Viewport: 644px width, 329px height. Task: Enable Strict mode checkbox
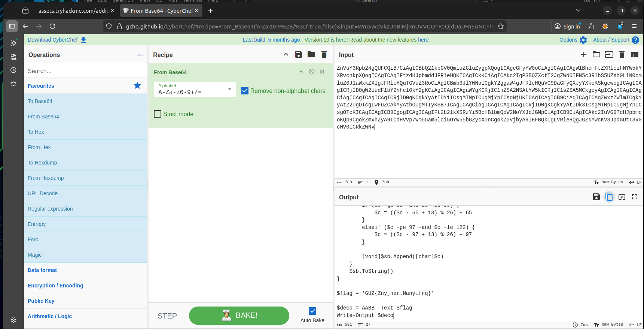(158, 114)
